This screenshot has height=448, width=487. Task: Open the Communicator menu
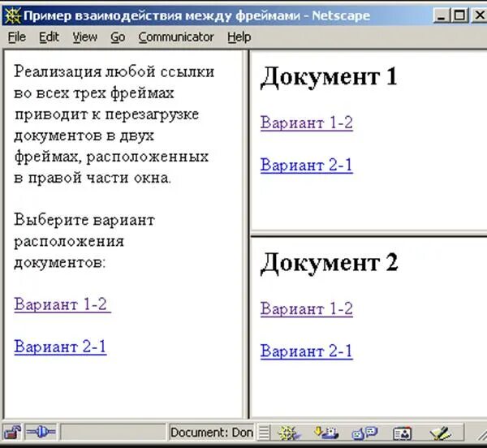click(x=176, y=37)
